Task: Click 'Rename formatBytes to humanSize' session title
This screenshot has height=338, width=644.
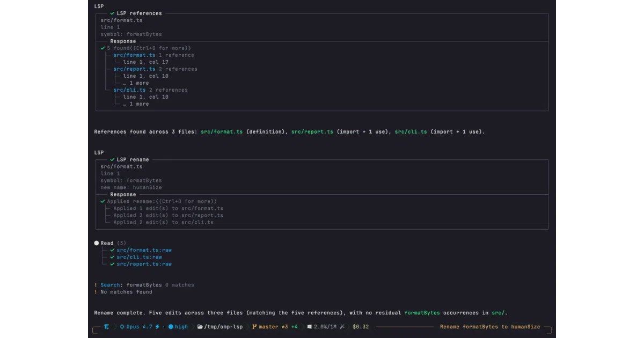Action: pos(490,326)
